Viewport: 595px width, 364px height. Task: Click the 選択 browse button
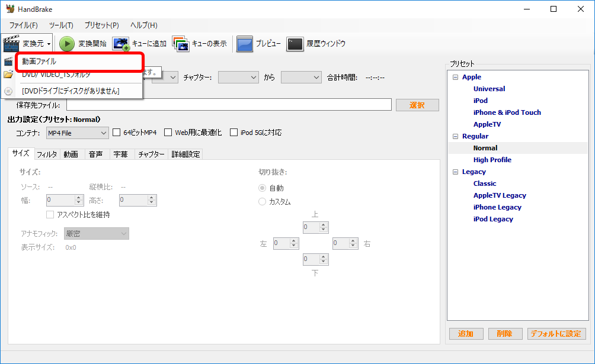coord(417,105)
